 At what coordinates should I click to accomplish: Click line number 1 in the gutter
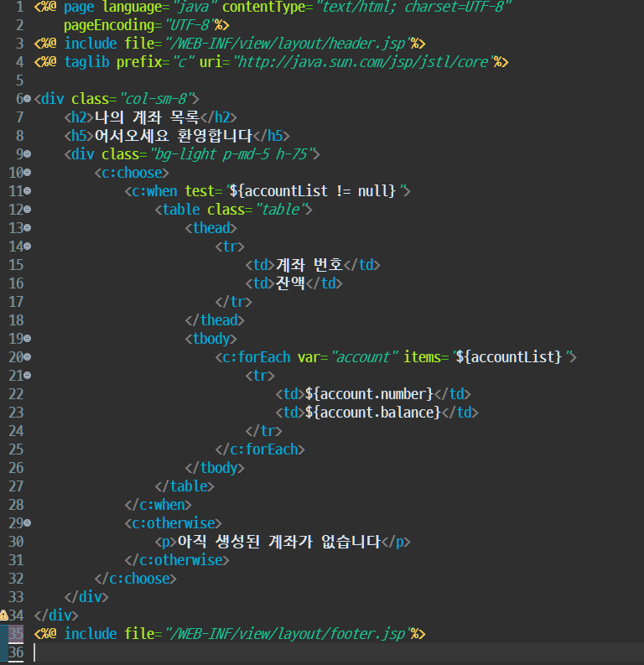pyautogui.click(x=20, y=7)
